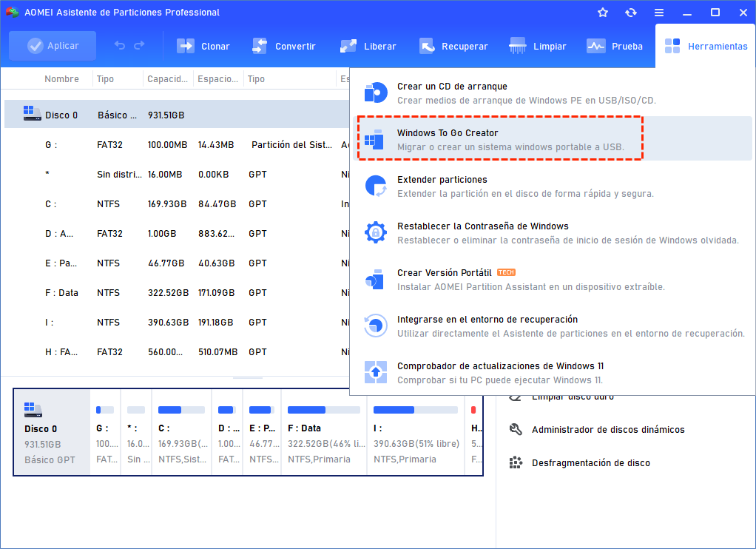Click the 171.09GB free space cell
Image resolution: width=756 pixels, height=549 pixels.
coord(216,293)
